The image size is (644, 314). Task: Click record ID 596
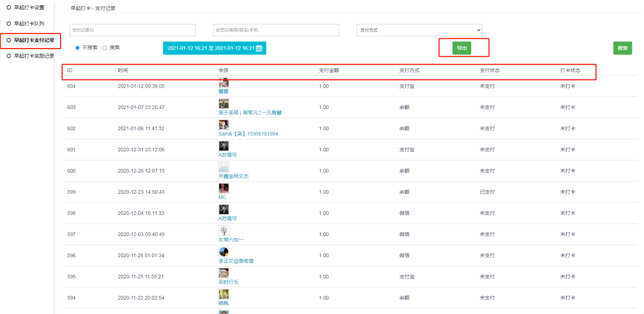[x=71, y=256]
